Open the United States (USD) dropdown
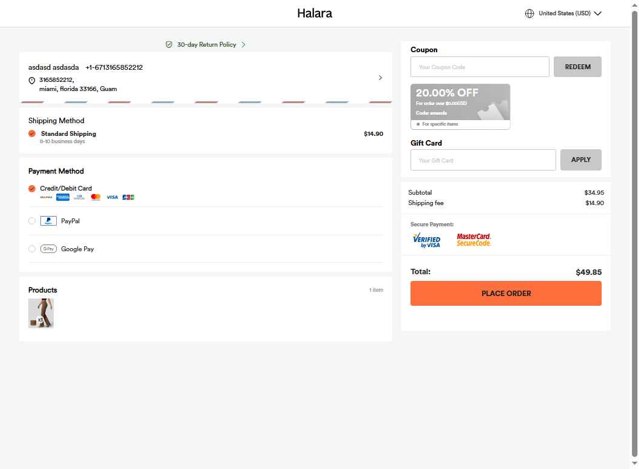The width and height of the screenshot is (639, 469). 569,13
